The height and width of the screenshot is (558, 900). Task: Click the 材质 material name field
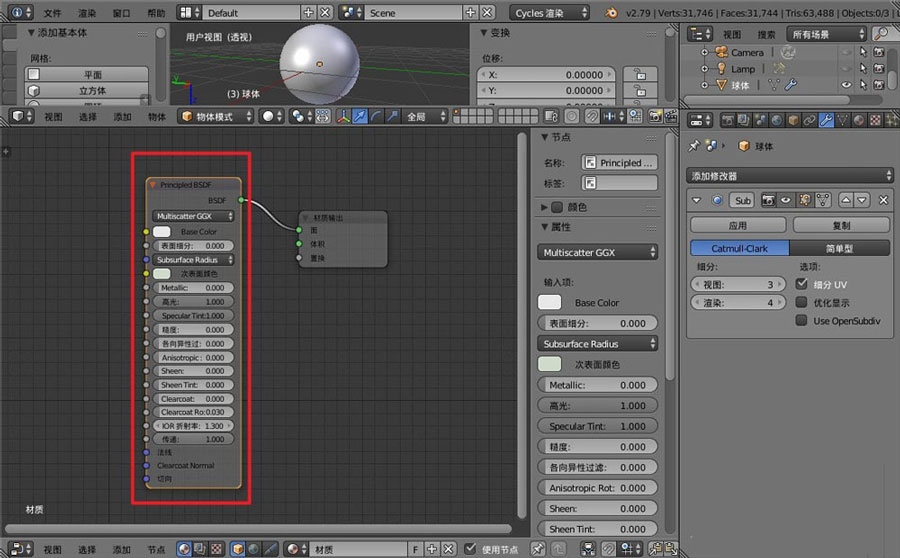tap(358, 549)
